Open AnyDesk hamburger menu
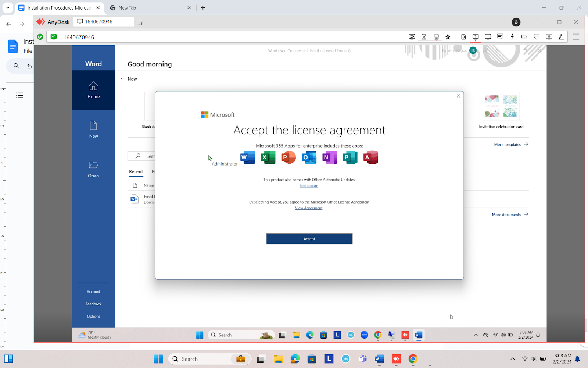This screenshot has width=588, height=368. (576, 37)
